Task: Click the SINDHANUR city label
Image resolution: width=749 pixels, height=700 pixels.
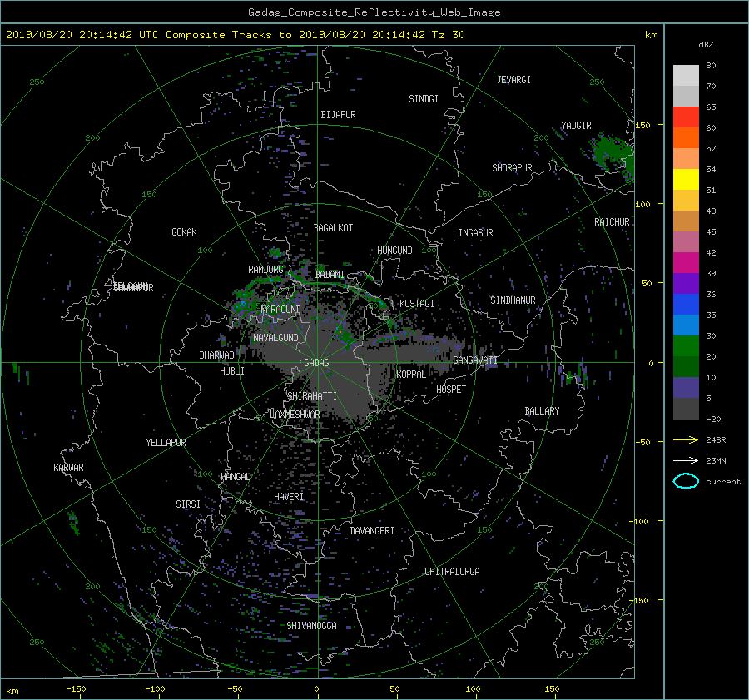Action: pyautogui.click(x=513, y=300)
